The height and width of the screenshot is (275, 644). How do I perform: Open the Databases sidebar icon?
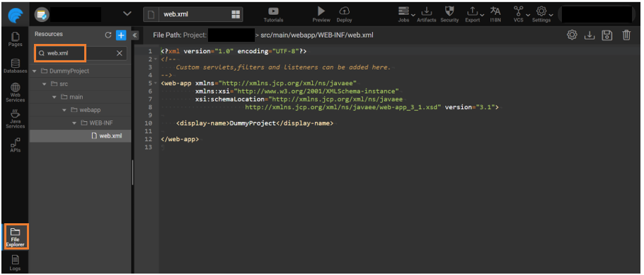click(15, 66)
